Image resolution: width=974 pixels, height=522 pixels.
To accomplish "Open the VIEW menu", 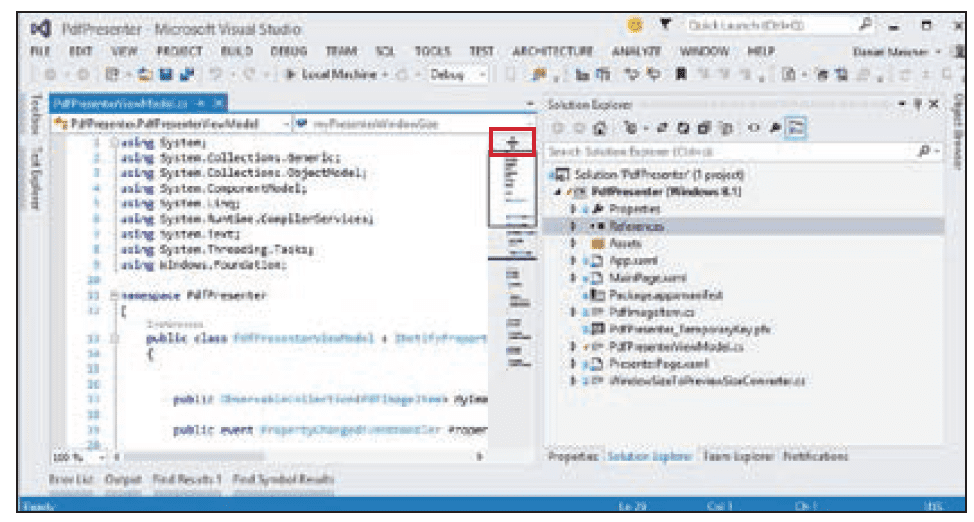I will [x=124, y=52].
